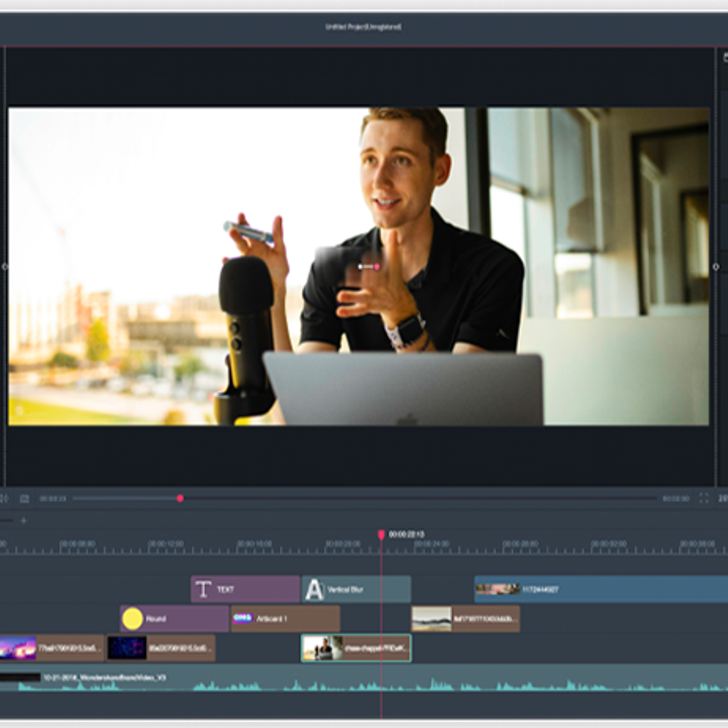Select the TEXT clip on the timeline
728x728 pixels.
pyautogui.click(x=245, y=589)
